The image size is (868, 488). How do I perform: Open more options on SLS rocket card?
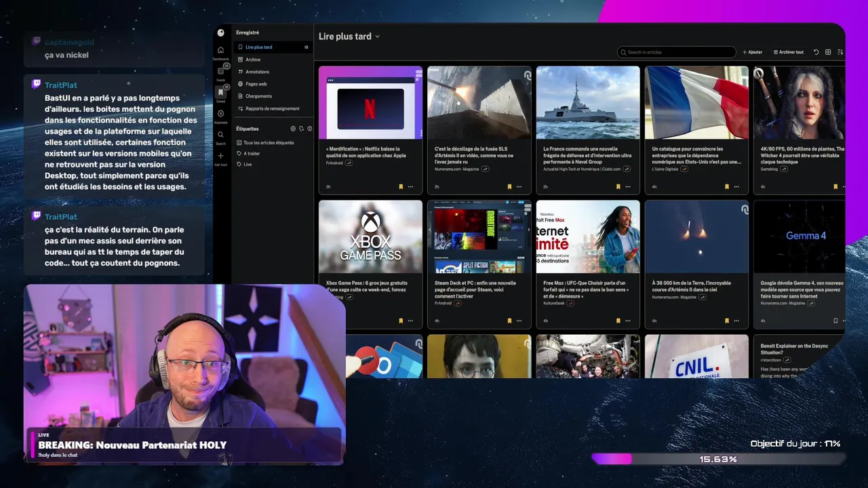click(519, 186)
